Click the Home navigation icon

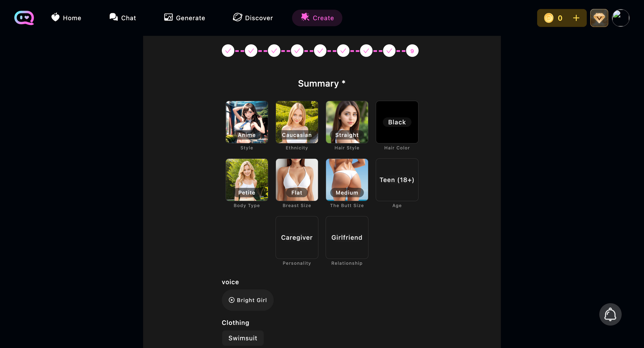[x=55, y=17]
